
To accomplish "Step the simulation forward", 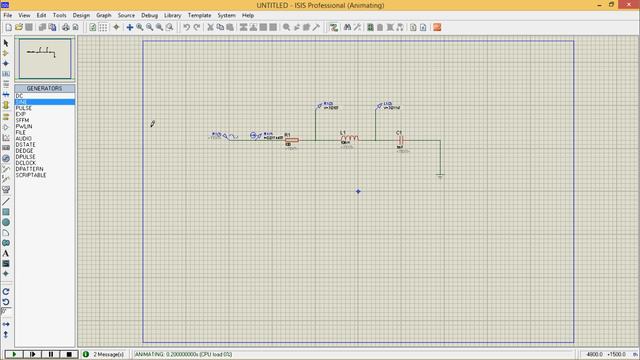I will [33, 354].
